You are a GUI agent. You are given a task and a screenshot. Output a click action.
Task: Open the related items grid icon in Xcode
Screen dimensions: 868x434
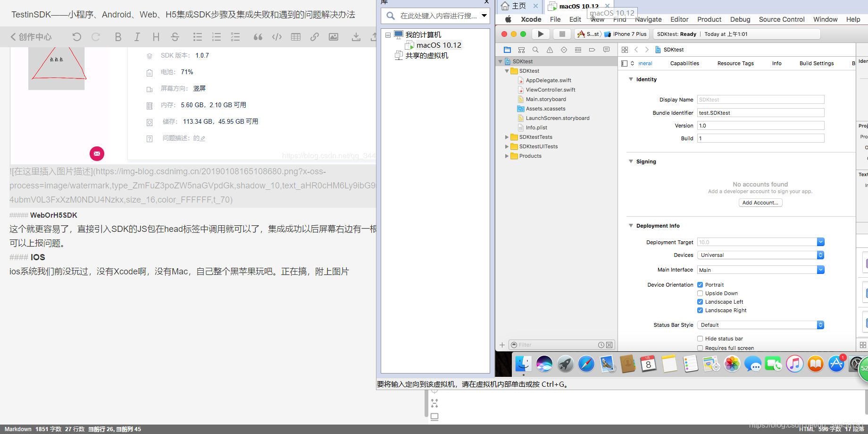[x=625, y=50]
